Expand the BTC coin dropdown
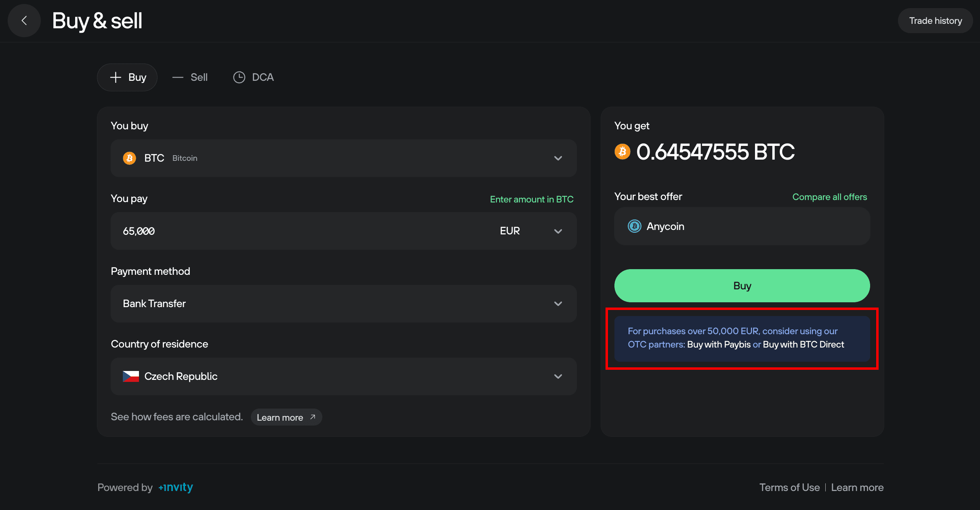980x510 pixels. coord(558,158)
